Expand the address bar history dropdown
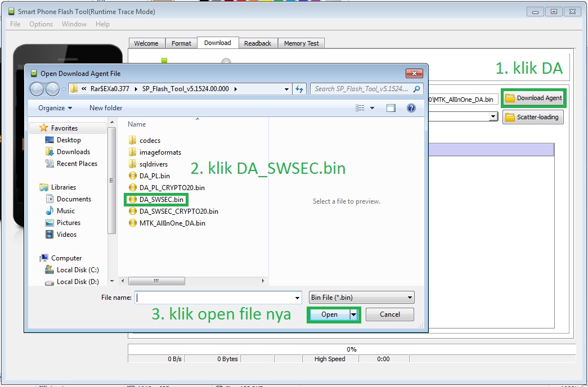Screen dimensions: 588x387 (286, 89)
